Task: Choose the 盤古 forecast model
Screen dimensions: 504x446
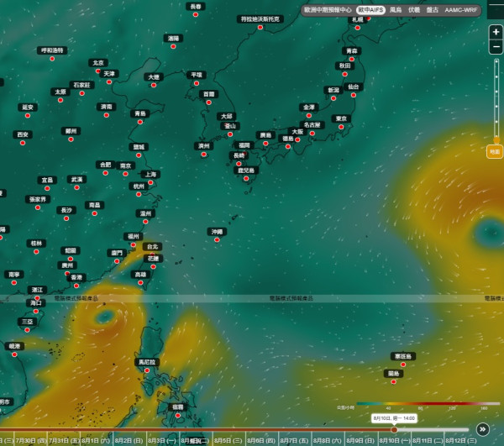Action: (x=433, y=10)
